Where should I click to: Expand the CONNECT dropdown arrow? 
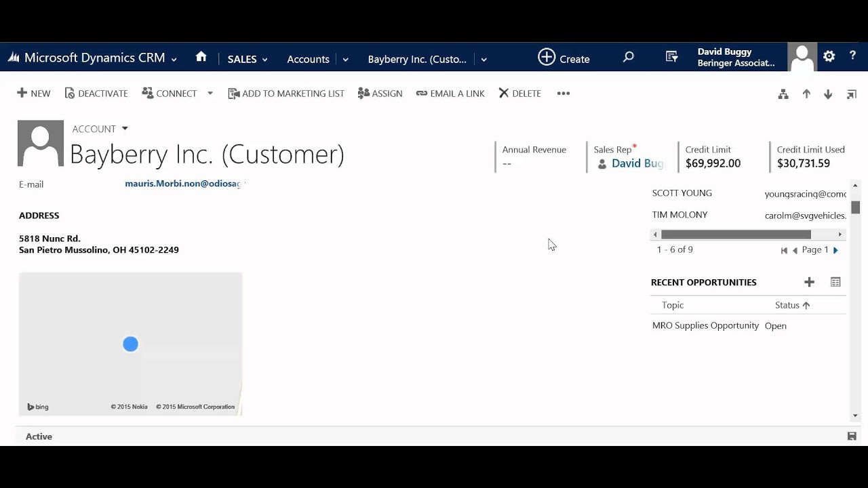(x=210, y=94)
